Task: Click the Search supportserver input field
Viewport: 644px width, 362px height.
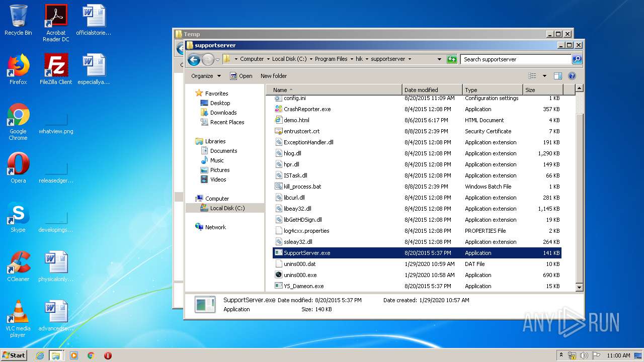Action: pyautogui.click(x=516, y=59)
